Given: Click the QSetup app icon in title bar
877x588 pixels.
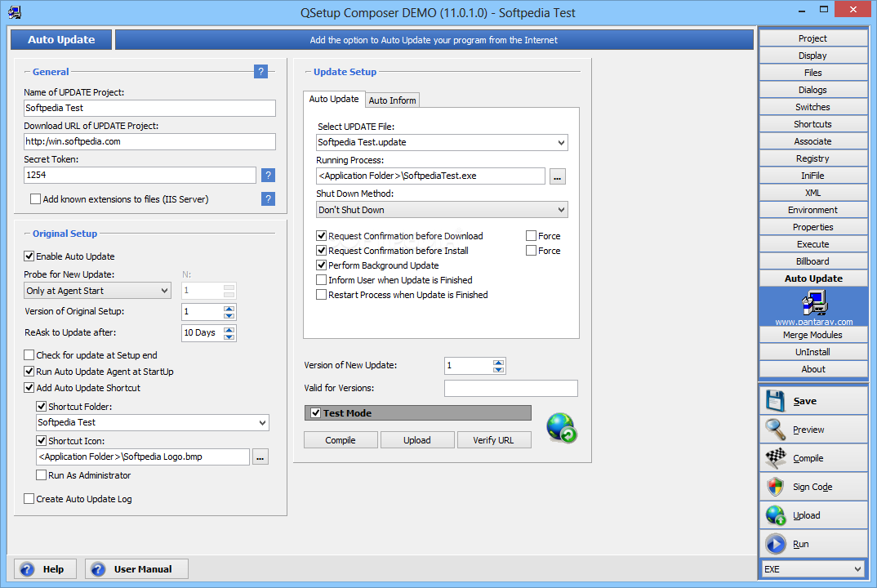Looking at the screenshot, I should click(15, 12).
